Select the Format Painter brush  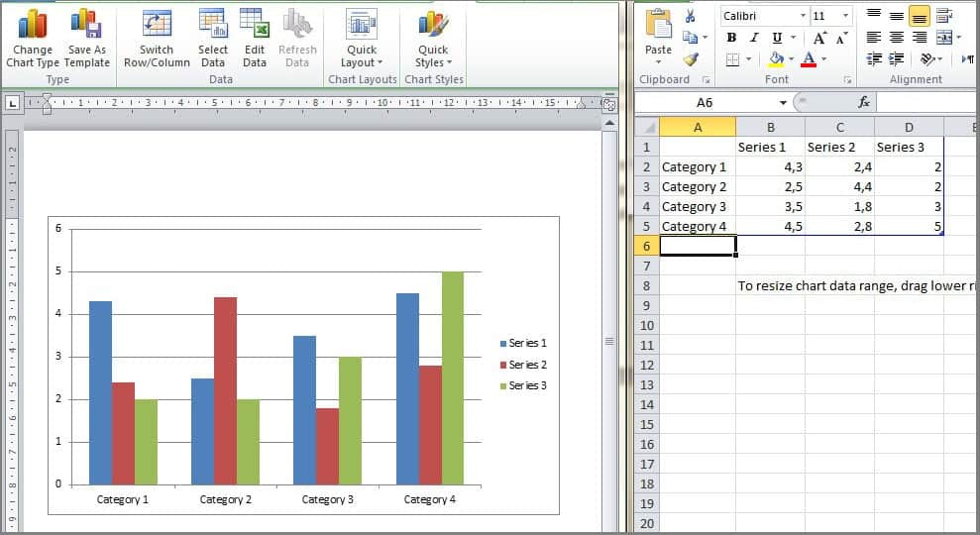coord(690,59)
